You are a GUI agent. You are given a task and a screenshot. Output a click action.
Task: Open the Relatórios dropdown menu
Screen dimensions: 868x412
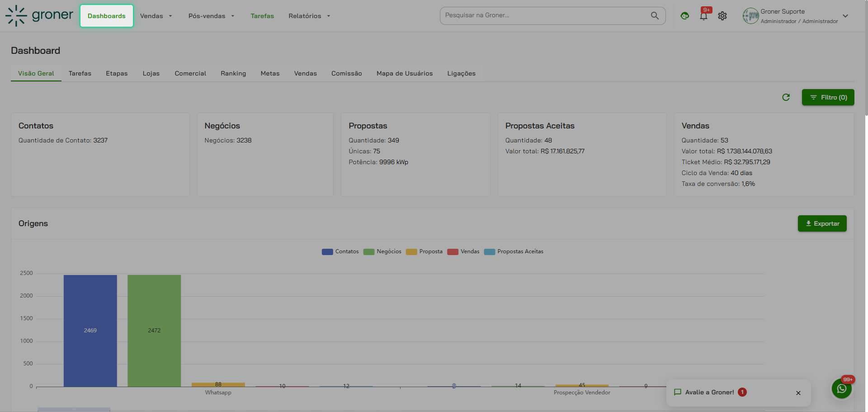(309, 16)
